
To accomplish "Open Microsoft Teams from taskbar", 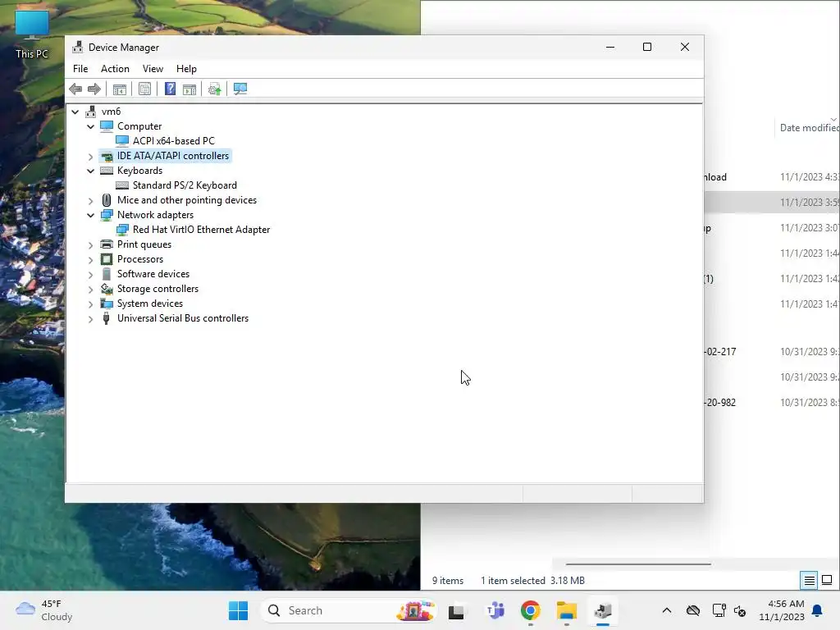I will point(495,610).
